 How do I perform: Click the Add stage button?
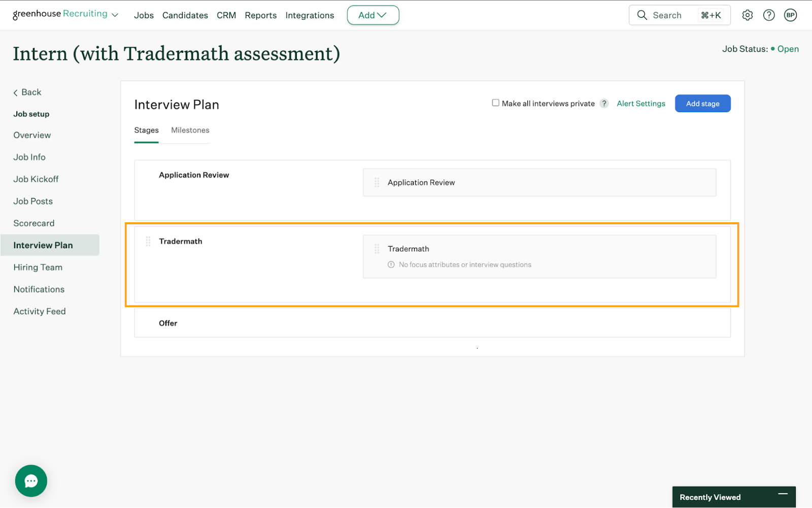click(x=702, y=104)
